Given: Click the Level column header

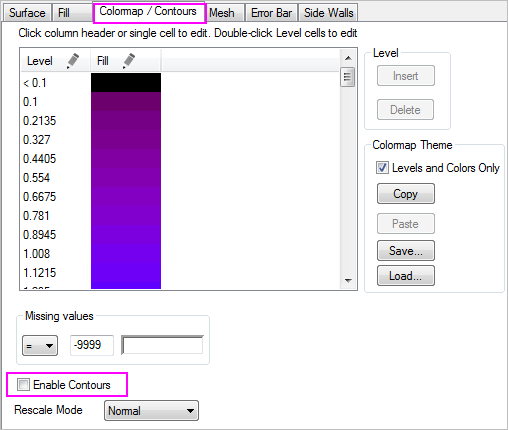Looking at the screenshot, I should [x=56, y=61].
